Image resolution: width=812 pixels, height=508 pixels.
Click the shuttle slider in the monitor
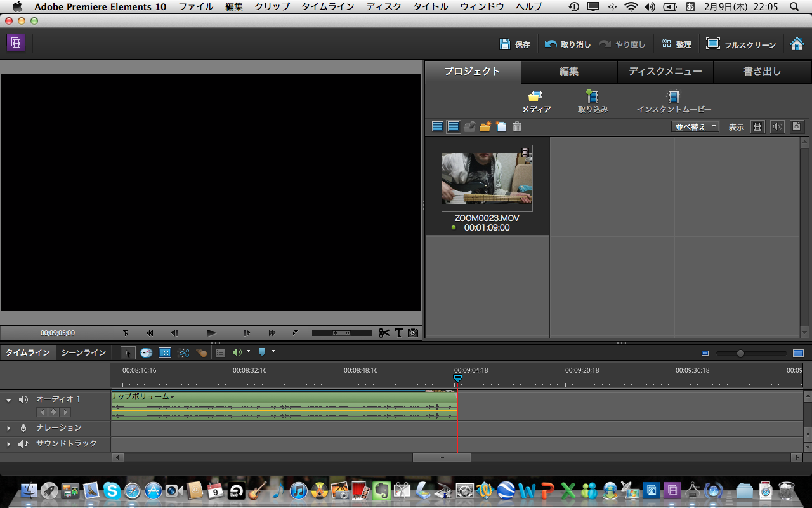click(342, 333)
